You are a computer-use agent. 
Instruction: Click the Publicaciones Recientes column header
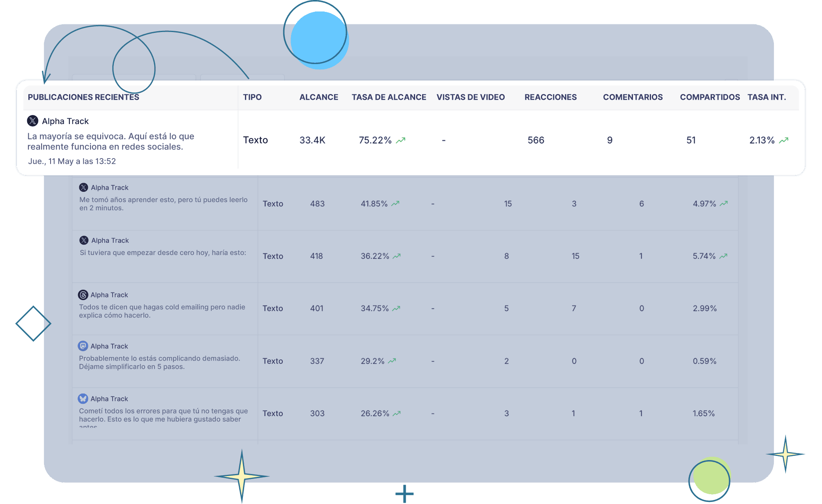pyautogui.click(x=83, y=97)
